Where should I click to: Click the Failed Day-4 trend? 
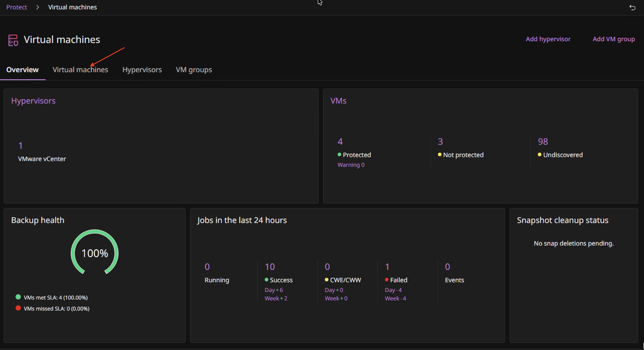point(393,290)
